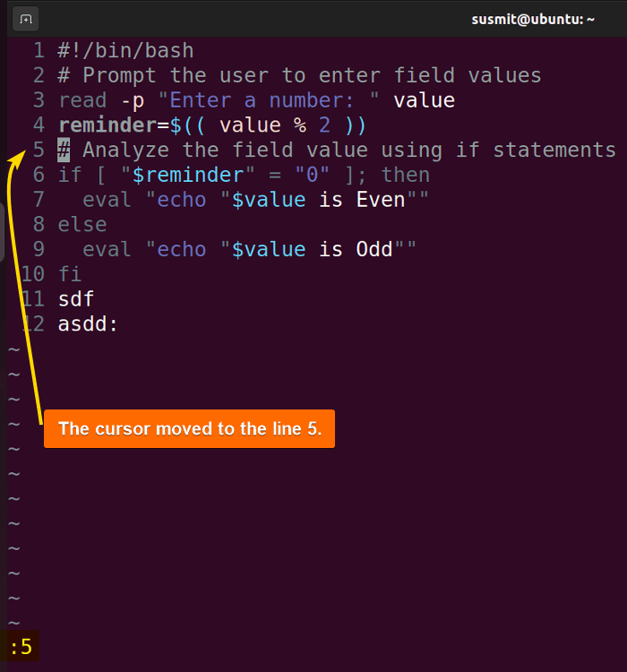Click 'Odd' text on line 9
Image resolution: width=627 pixels, height=672 pixels.
click(x=374, y=249)
